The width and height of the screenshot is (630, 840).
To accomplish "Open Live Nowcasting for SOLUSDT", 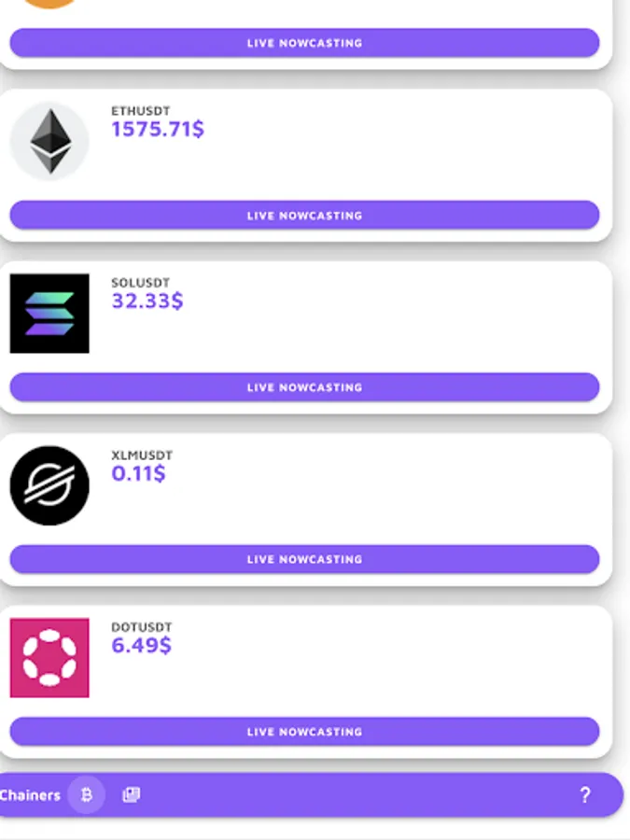I will [304, 387].
